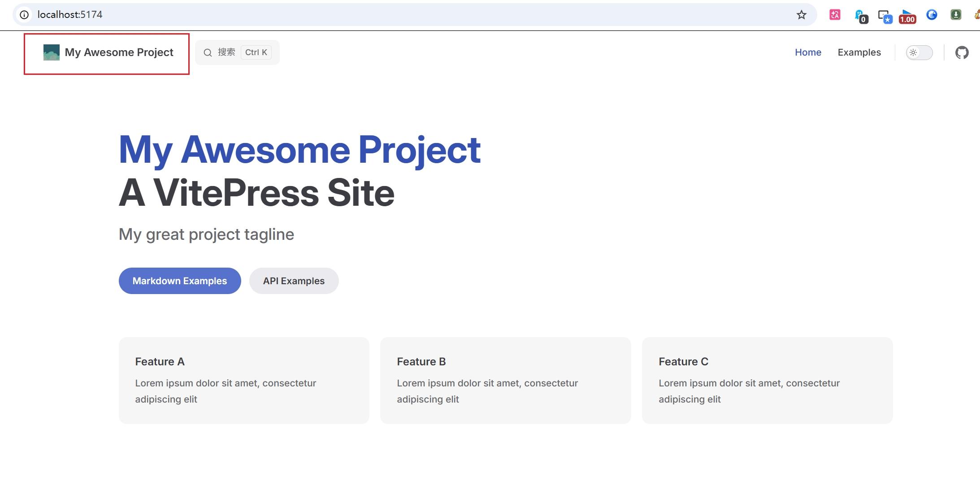Open the Examples nav item
Screen dimensions: 980x481
[x=859, y=52]
